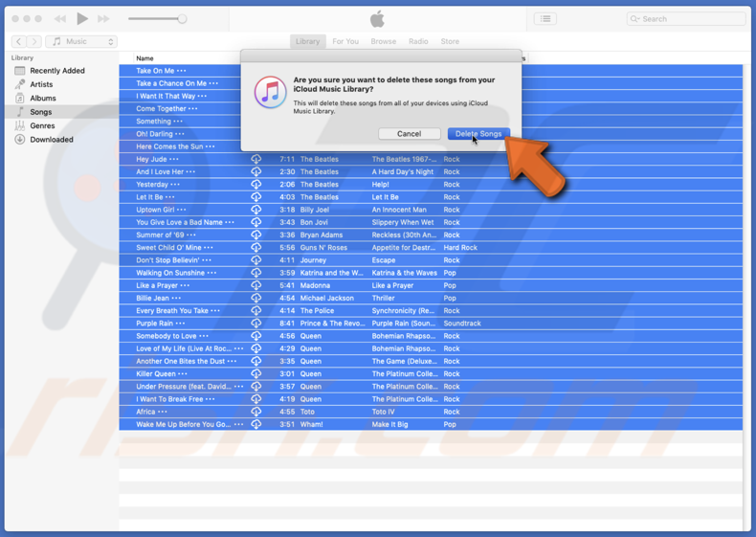Click cloud icon for Every Breath You Take
The height and width of the screenshot is (537, 756).
[256, 310]
